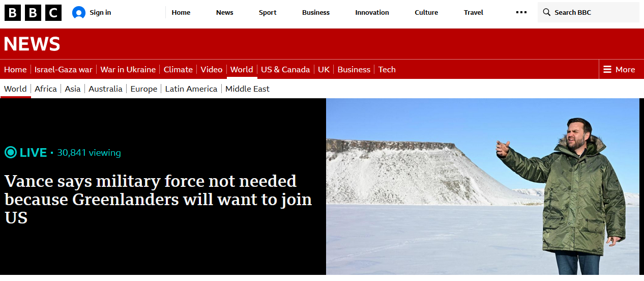The width and height of the screenshot is (644, 281).
Task: Open the Sport top navigation item
Action: (x=268, y=12)
